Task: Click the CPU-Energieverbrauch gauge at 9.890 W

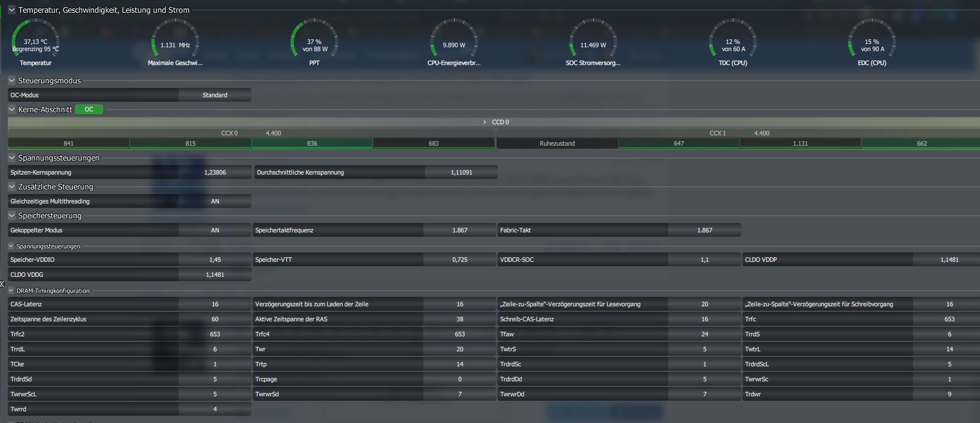Action: (454, 43)
